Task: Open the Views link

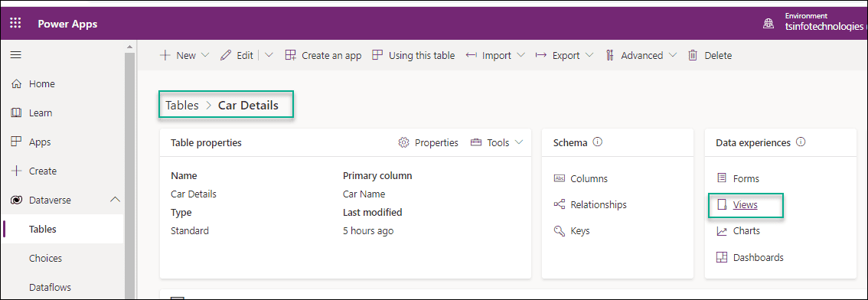Action: [x=745, y=205]
